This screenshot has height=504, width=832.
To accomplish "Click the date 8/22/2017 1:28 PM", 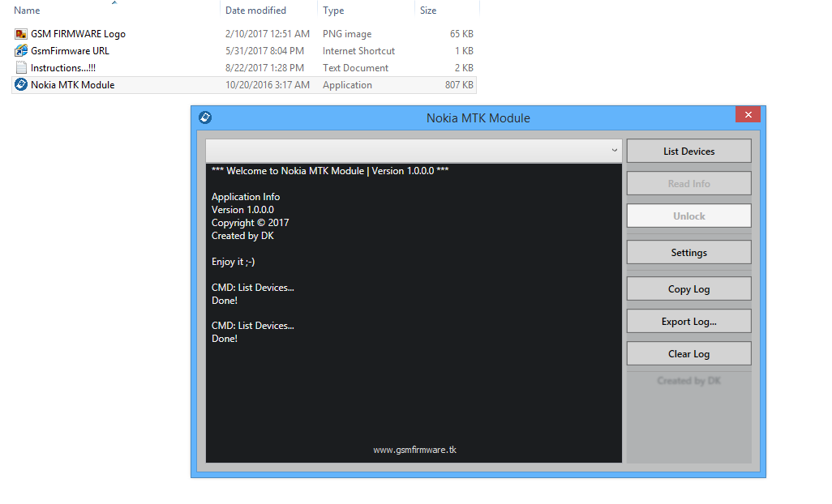I will pos(265,68).
